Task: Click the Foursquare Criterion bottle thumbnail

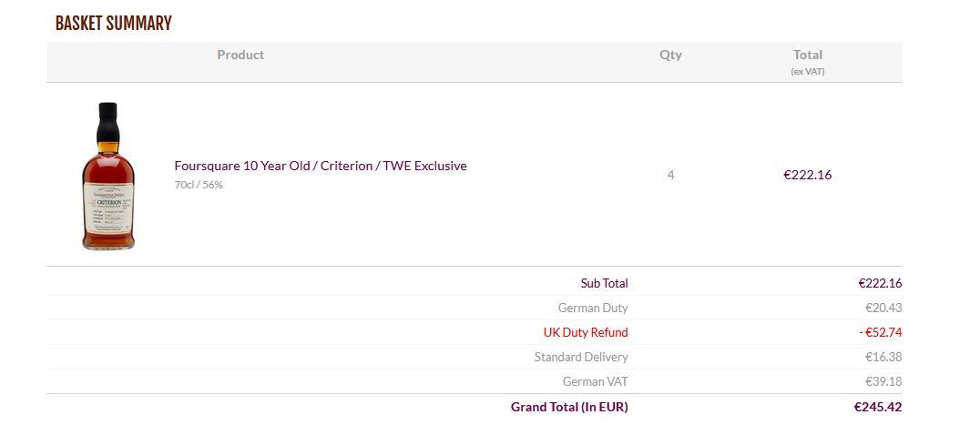Action: point(108,176)
